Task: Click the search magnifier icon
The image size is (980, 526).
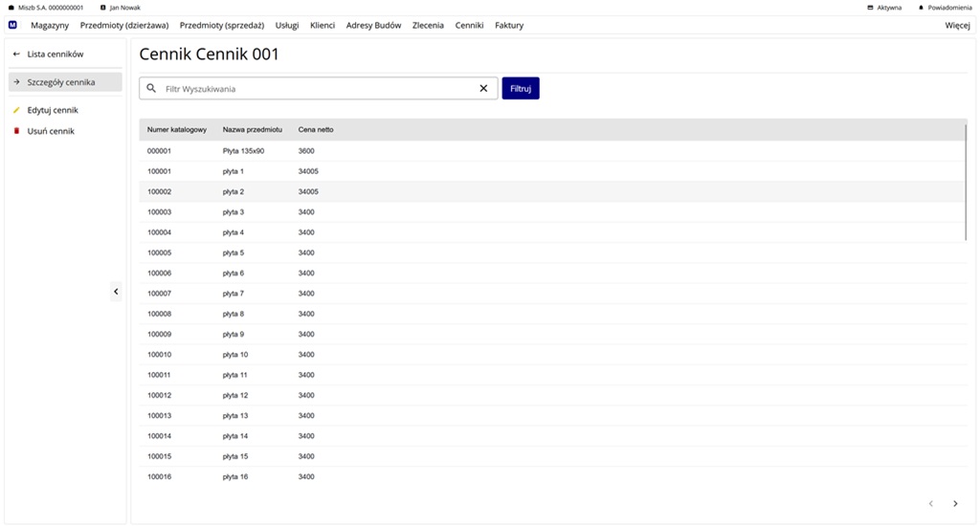Action: 152,89
